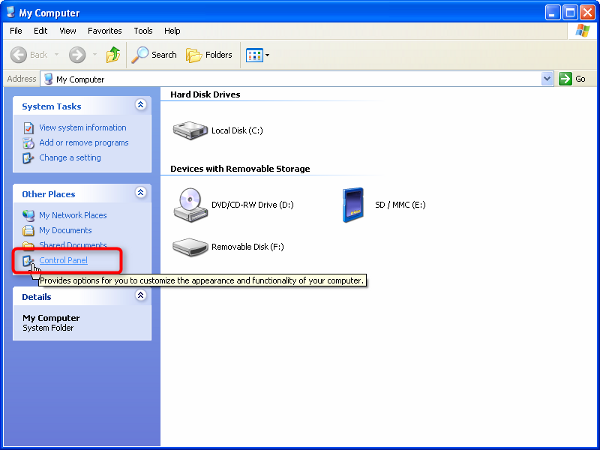Select the DVD/CD-RW Drive (D:) icon
This screenshot has height=450, width=600.
coord(190,205)
